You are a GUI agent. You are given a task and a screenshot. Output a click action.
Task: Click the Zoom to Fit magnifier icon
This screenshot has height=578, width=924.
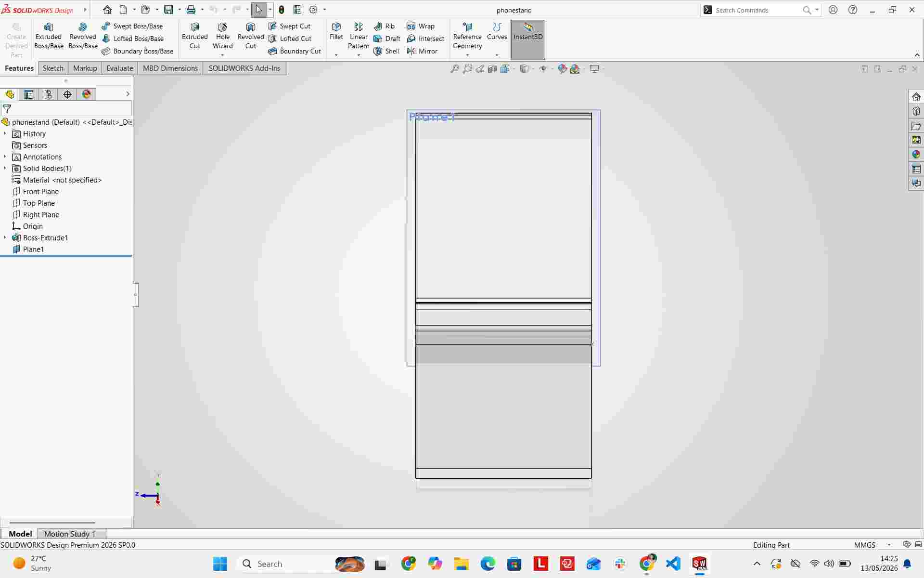click(454, 69)
